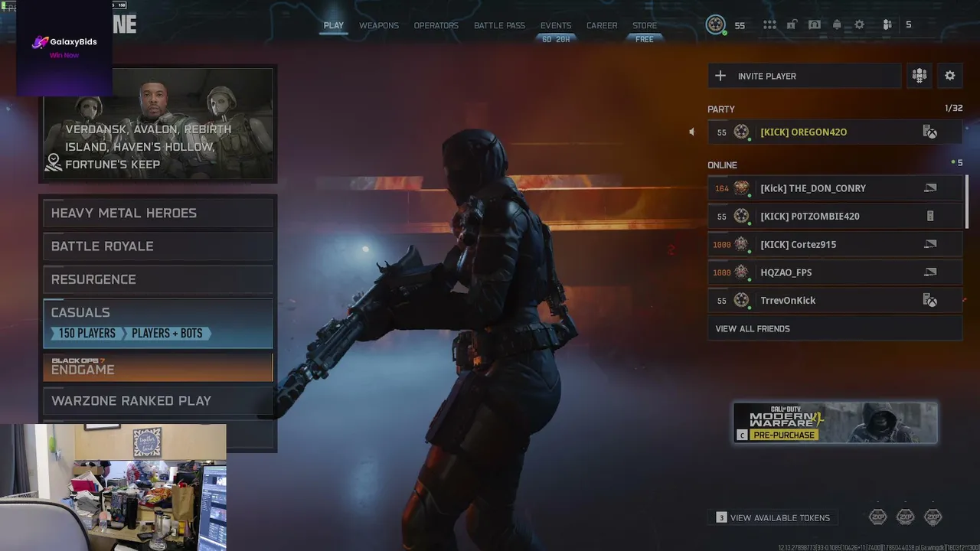
Task: Select Warzone Ranked Play
Action: point(158,401)
